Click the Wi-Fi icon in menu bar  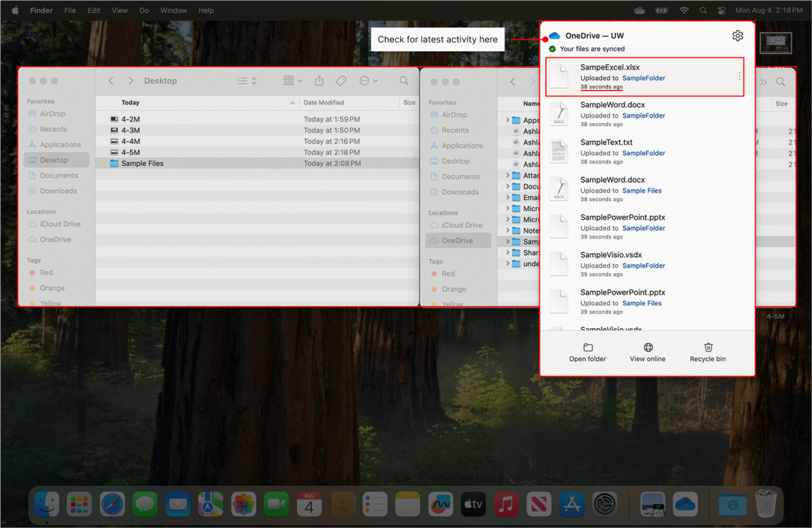click(x=684, y=10)
